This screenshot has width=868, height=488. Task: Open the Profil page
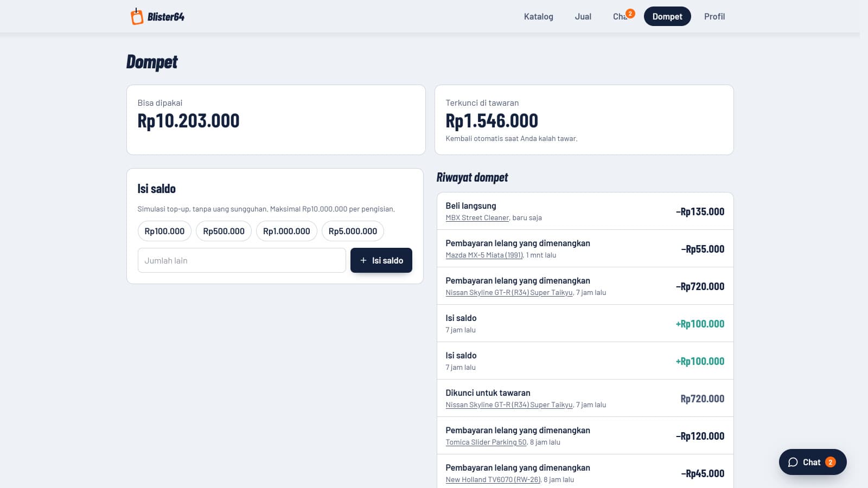tap(714, 17)
